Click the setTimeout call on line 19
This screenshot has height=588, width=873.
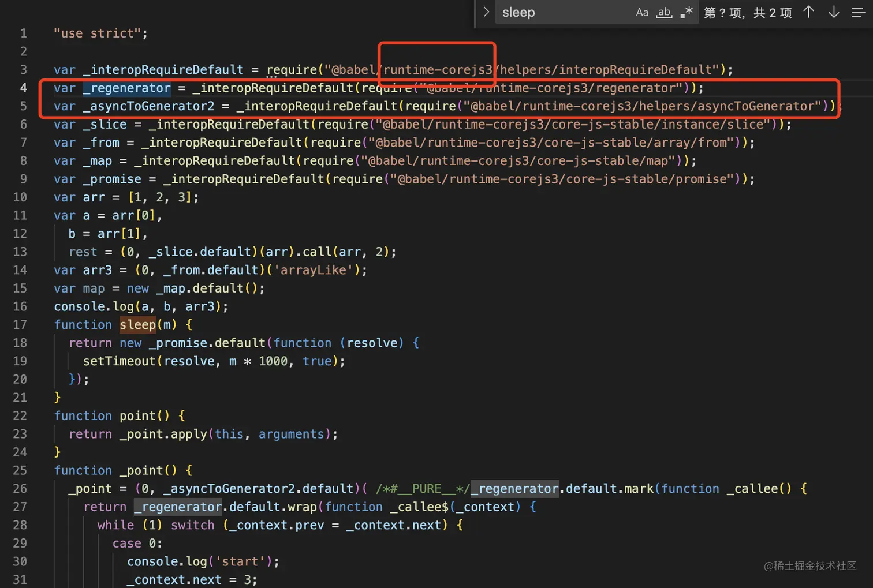coord(214,361)
